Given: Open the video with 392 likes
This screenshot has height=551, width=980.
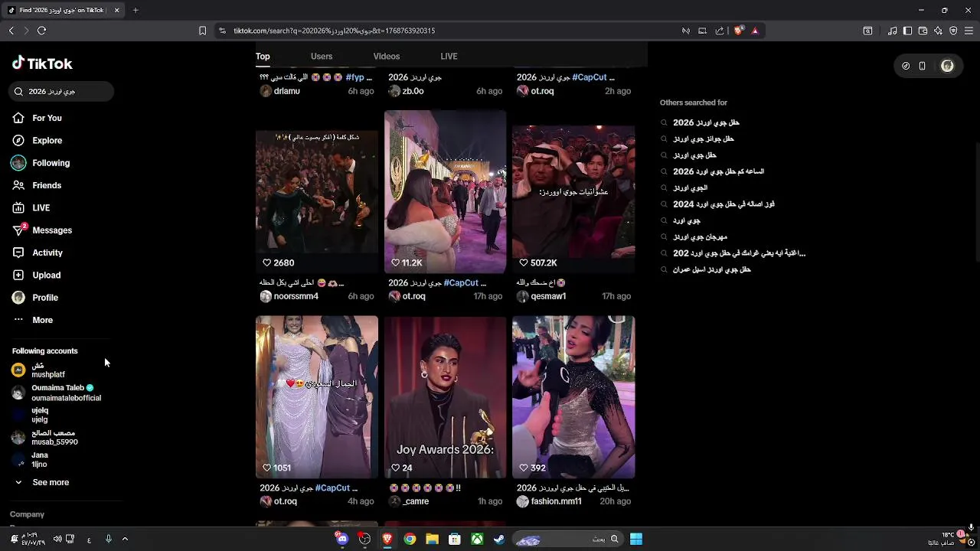Looking at the screenshot, I should [x=573, y=397].
